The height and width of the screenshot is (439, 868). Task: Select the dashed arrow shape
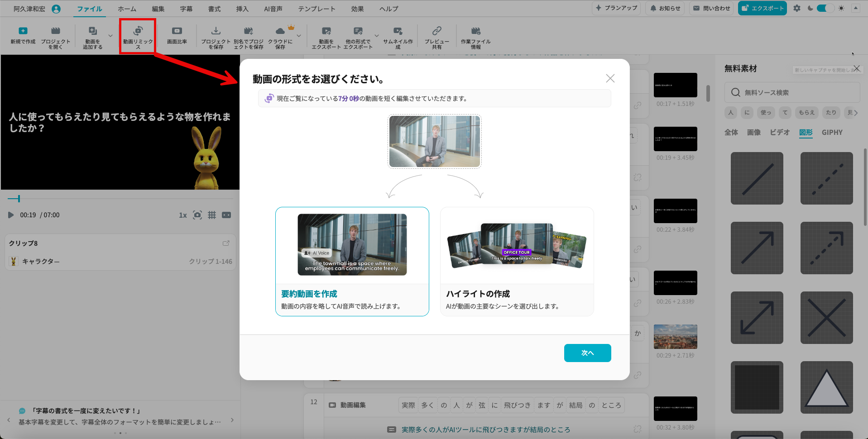tap(826, 248)
